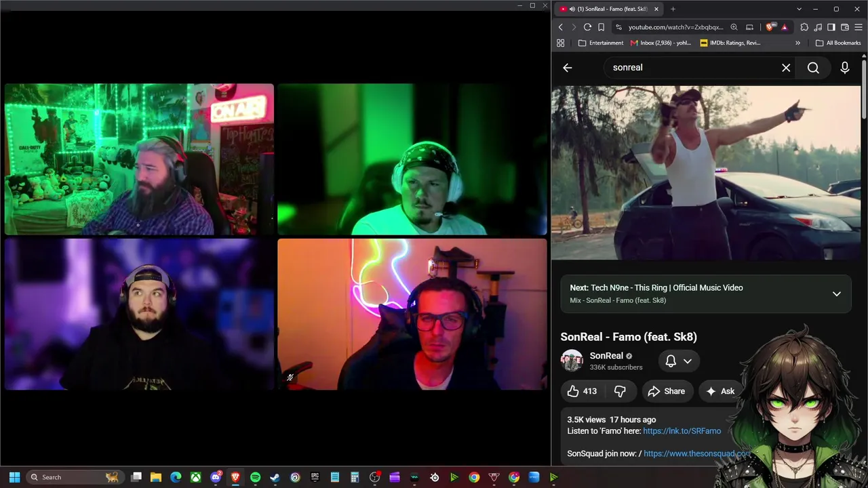Open Task View on the taskbar
868x488 pixels.
click(x=136, y=477)
